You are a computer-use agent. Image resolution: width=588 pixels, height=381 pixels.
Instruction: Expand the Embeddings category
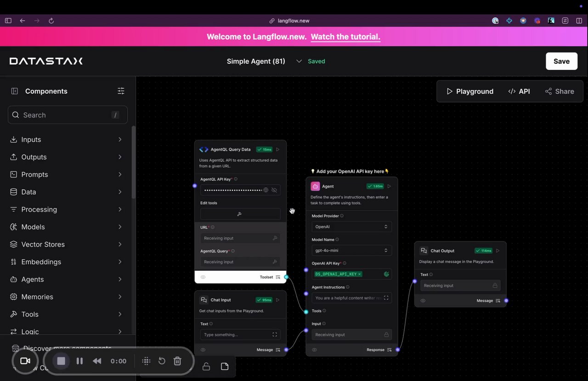click(x=67, y=262)
